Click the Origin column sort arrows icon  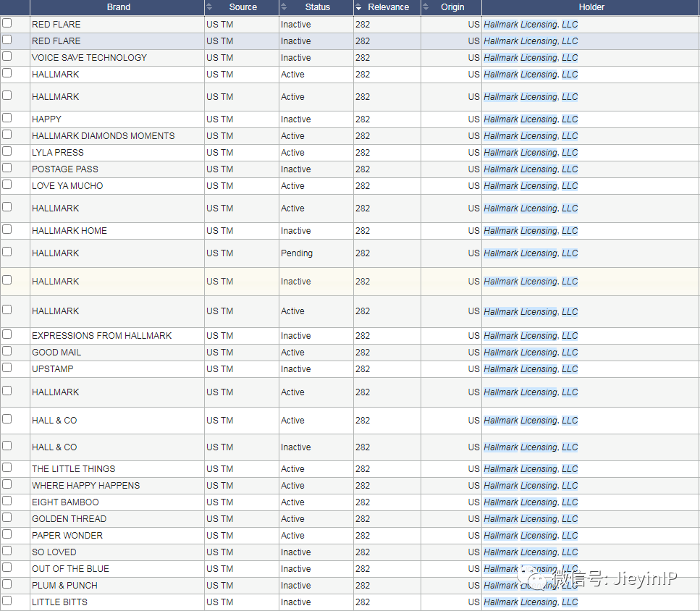pyautogui.click(x=426, y=7)
